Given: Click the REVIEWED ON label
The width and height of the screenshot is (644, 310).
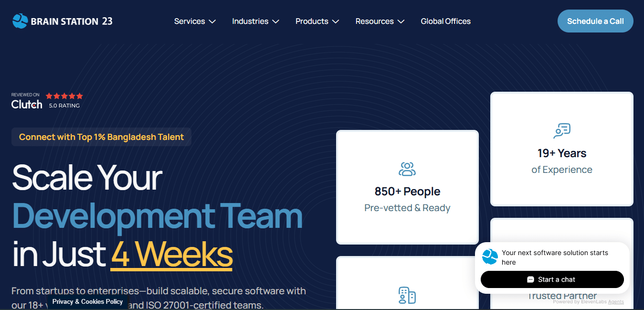Looking at the screenshot, I should 25,95.
